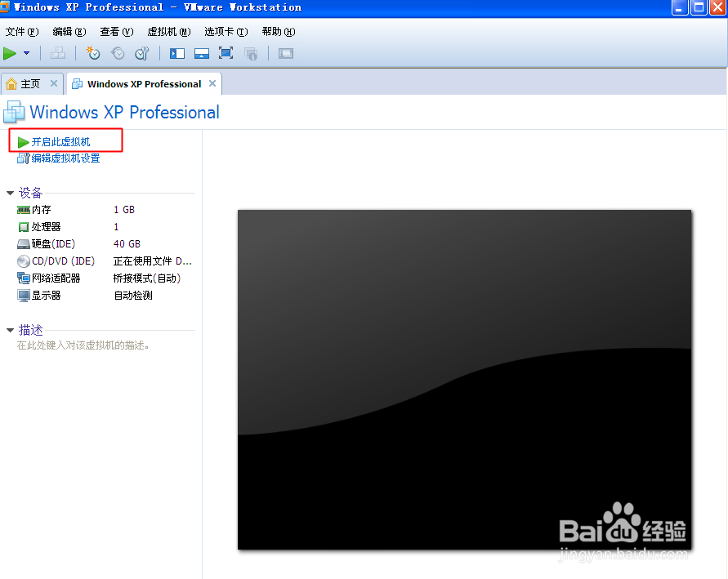Click the green play icon beside 开启此虚拟机
The image size is (728, 579).
[x=23, y=142]
